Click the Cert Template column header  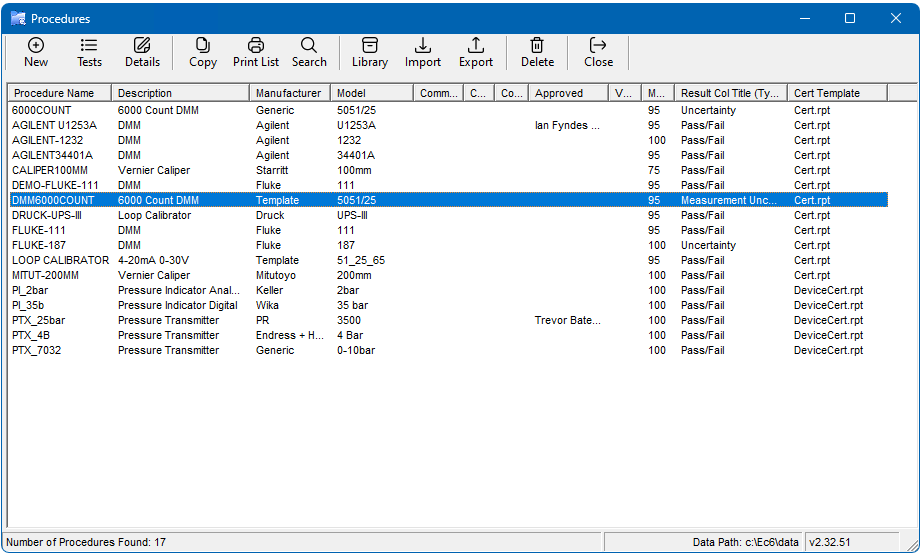tap(837, 93)
